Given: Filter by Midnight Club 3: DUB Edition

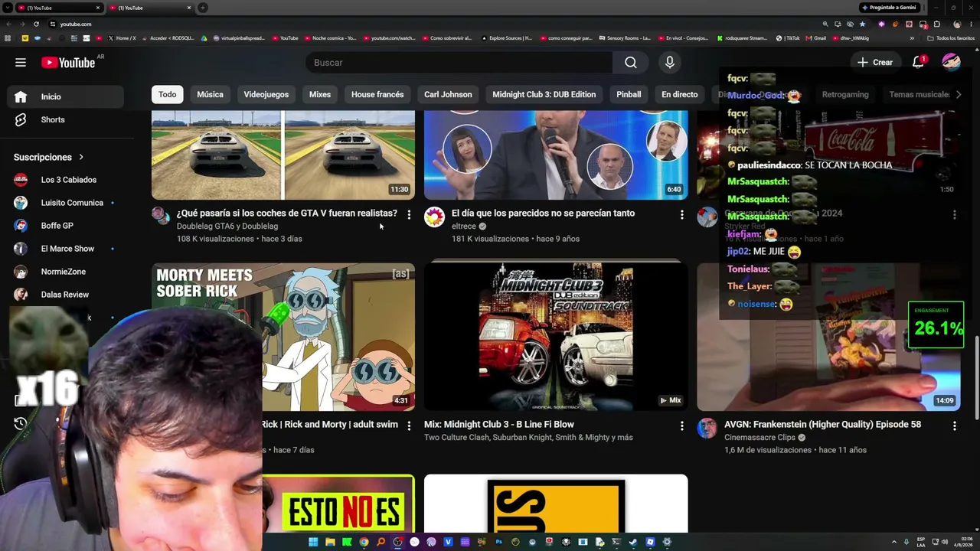Looking at the screenshot, I should pos(544,94).
